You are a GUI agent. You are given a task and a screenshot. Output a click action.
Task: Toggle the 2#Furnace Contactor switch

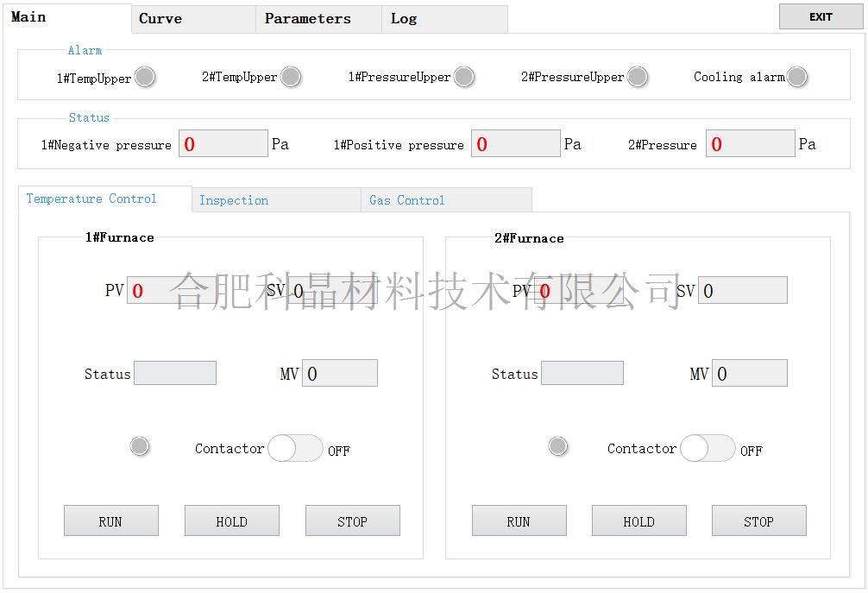(708, 448)
